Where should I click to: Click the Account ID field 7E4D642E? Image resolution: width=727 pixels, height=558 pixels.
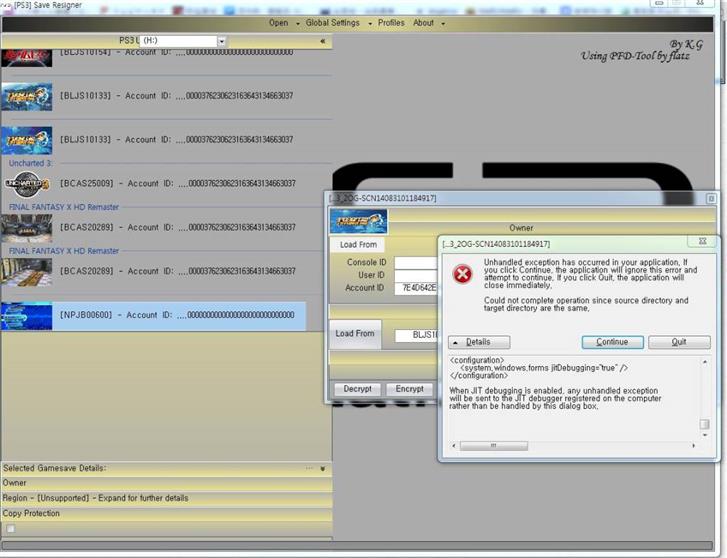tap(416, 288)
